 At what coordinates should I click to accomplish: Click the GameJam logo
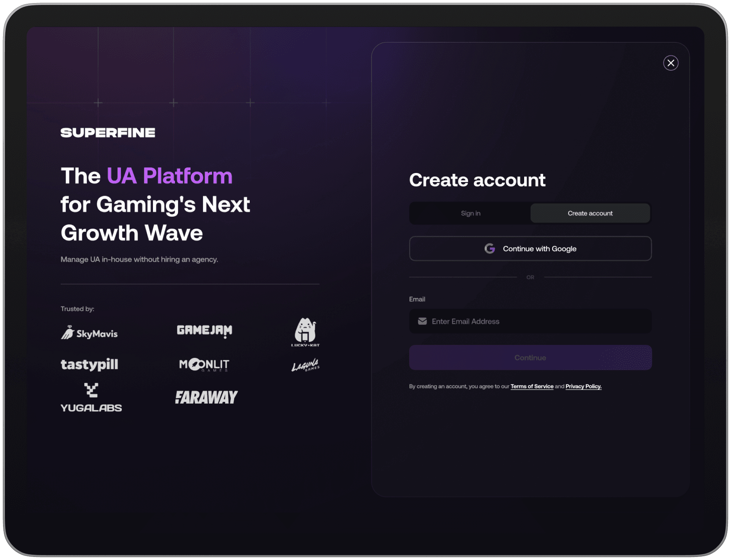pyautogui.click(x=205, y=330)
